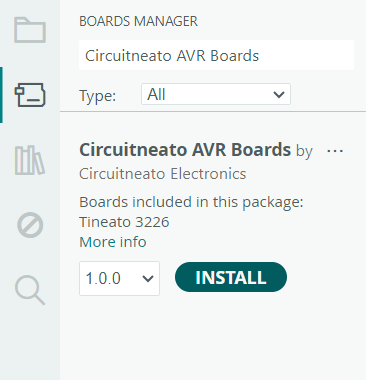
Task: Focus the Boards Manager search field
Action: click(216, 55)
